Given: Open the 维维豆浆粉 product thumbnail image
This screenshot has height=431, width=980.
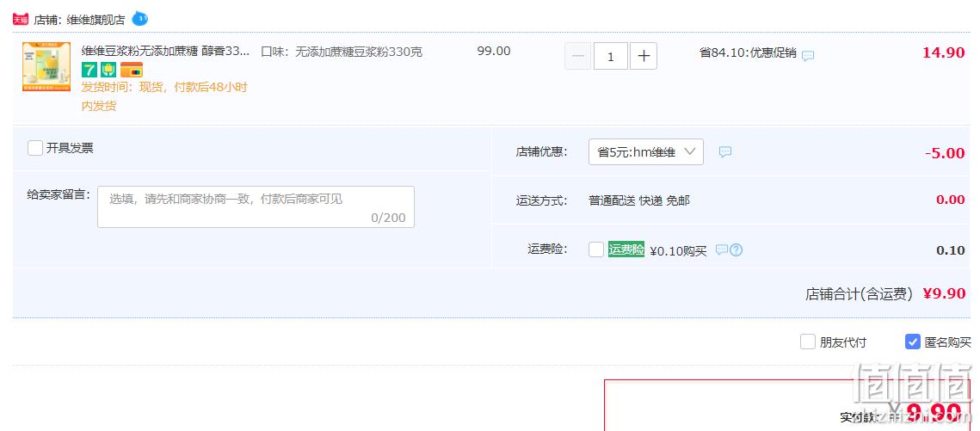Looking at the screenshot, I should point(46,67).
